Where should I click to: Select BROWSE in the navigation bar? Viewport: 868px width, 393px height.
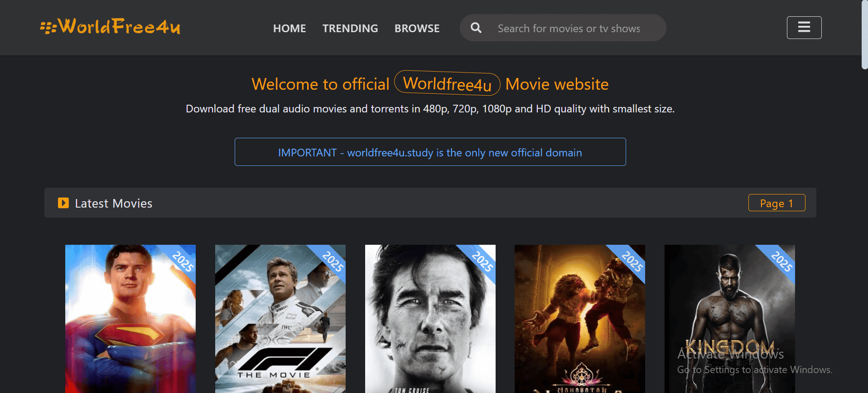click(x=417, y=29)
